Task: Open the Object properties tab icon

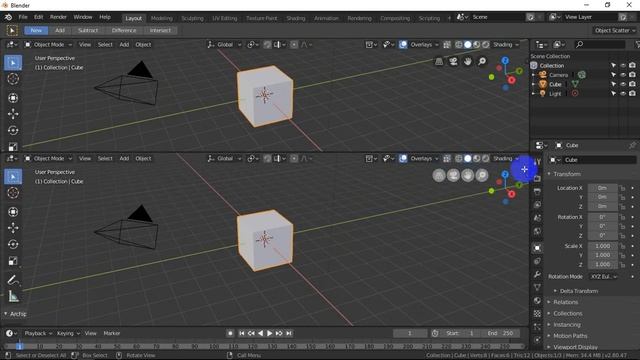Action: click(x=538, y=248)
